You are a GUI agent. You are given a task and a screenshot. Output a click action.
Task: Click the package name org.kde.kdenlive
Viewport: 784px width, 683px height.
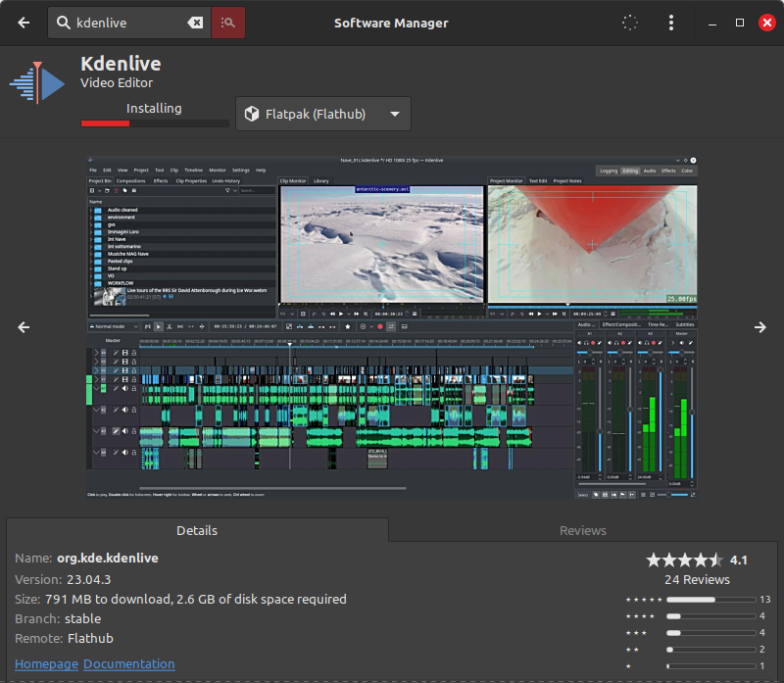[108, 558]
